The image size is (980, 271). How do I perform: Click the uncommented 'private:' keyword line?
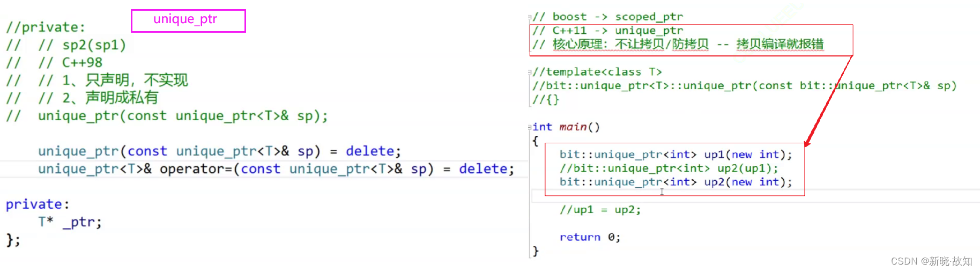click(38, 204)
